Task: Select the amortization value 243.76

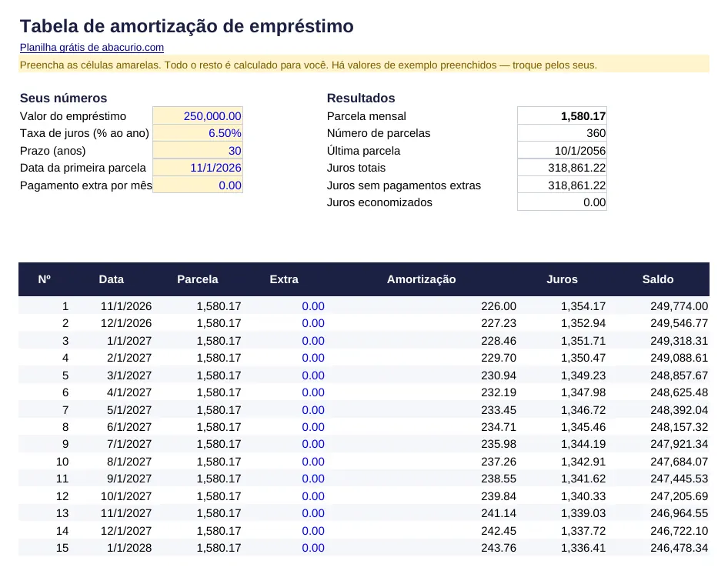Action: click(498, 548)
